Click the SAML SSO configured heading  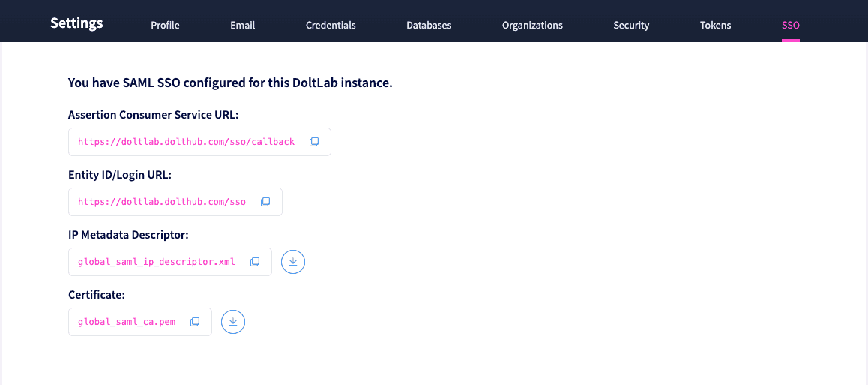point(230,83)
